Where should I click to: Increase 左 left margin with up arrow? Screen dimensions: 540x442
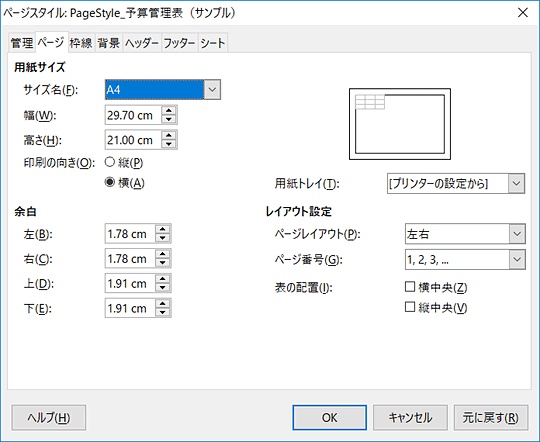(163, 229)
